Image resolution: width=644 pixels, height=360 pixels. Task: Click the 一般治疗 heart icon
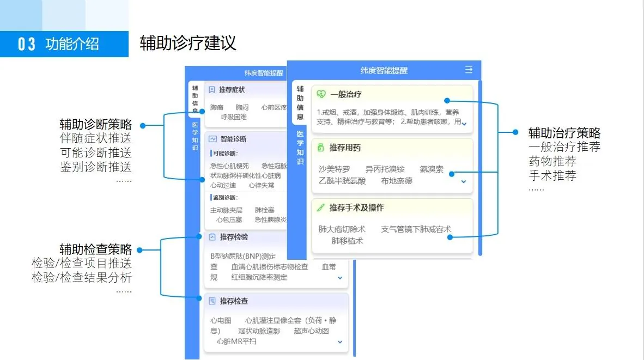click(321, 94)
